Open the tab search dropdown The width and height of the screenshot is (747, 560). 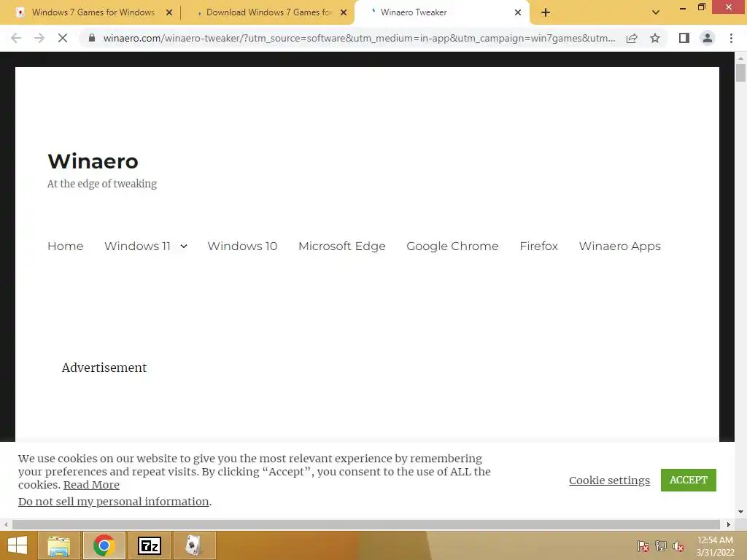point(656,12)
